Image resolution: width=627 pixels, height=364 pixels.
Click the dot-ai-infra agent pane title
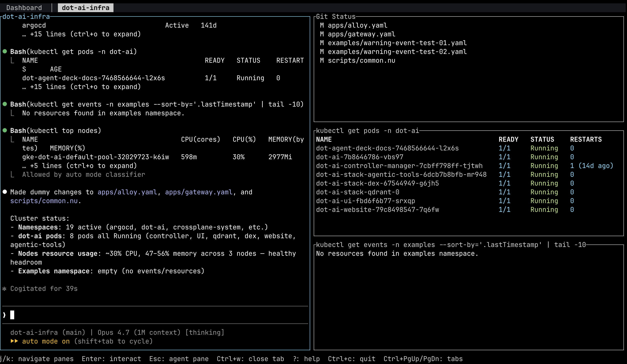click(x=26, y=17)
